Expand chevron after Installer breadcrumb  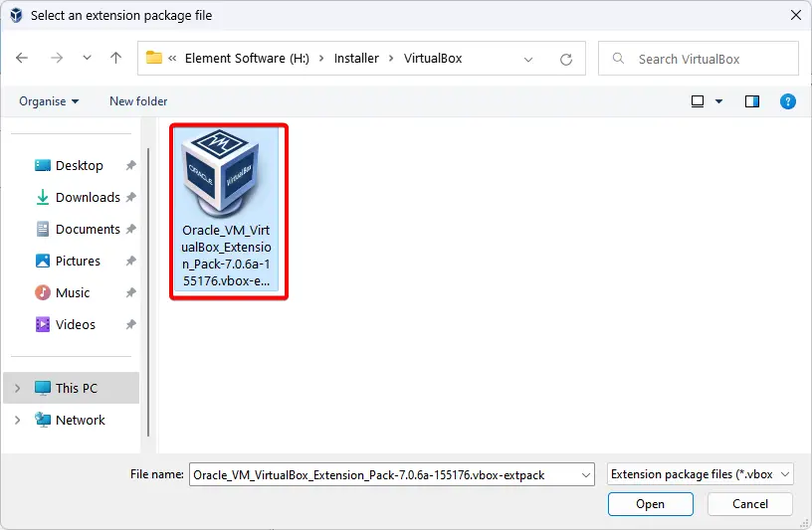pos(391,59)
